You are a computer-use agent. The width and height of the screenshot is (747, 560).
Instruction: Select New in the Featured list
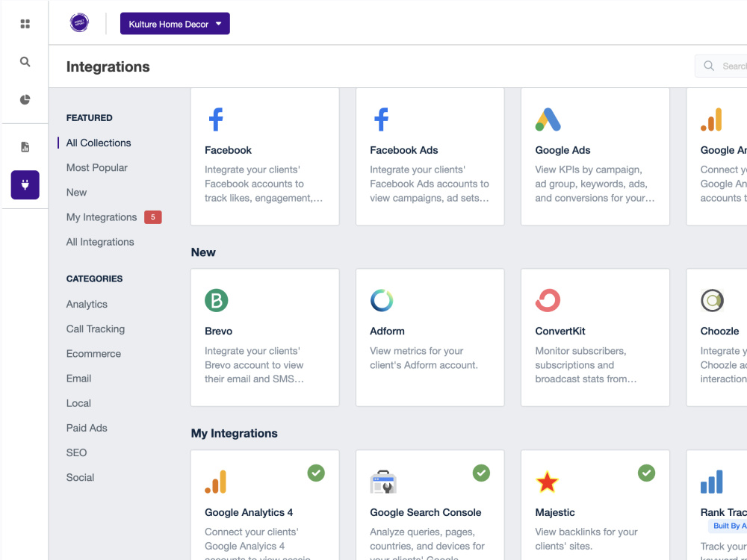pyautogui.click(x=76, y=193)
